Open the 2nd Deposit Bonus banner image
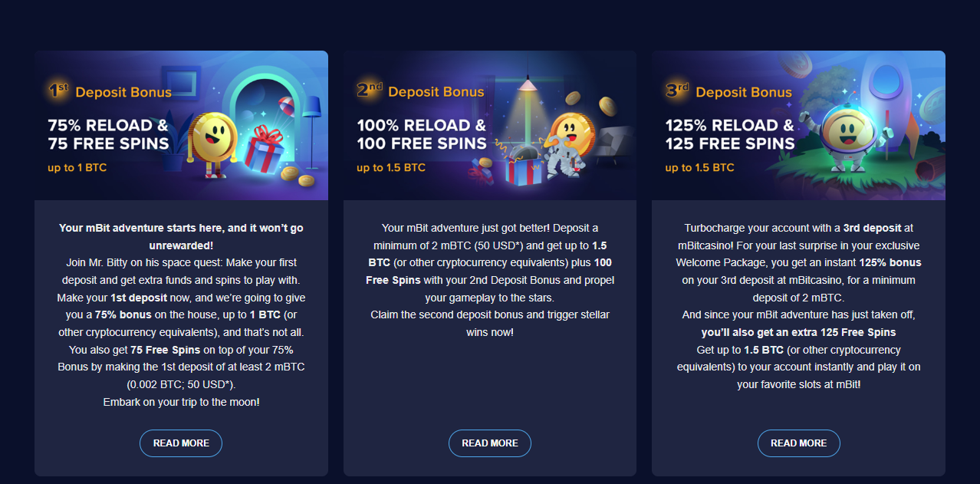The image size is (980, 484). click(x=490, y=125)
